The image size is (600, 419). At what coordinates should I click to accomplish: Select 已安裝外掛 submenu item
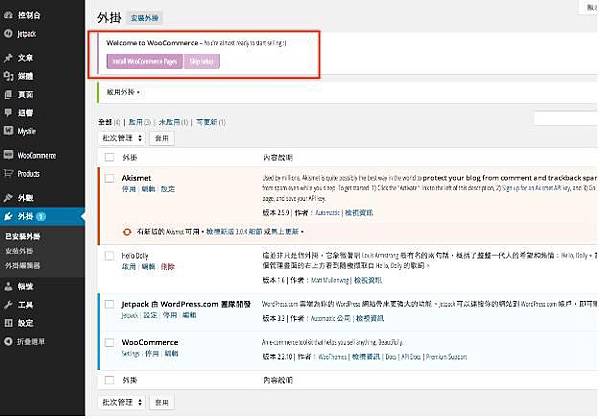tap(23, 236)
